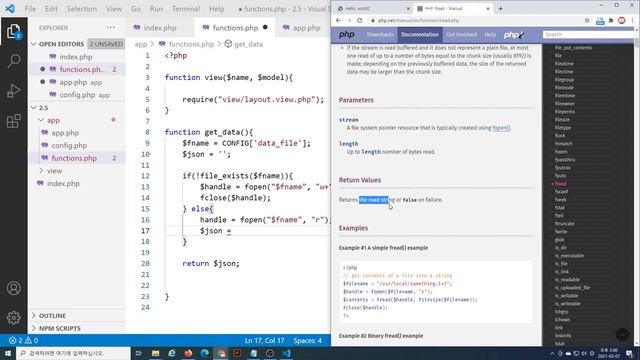
Task: Open the Manage gear in activity bar
Action: [13, 317]
